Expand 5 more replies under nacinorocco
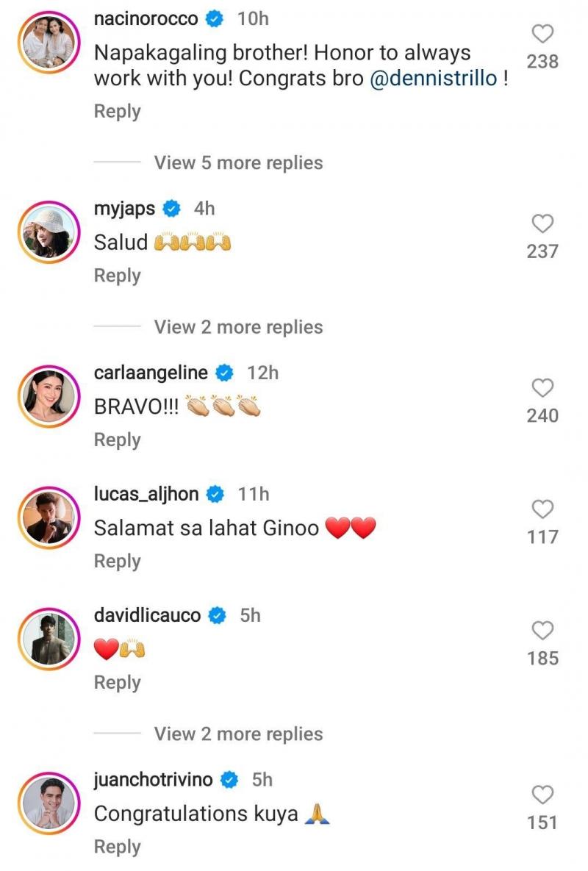This screenshot has height=871, width=588. (238, 162)
